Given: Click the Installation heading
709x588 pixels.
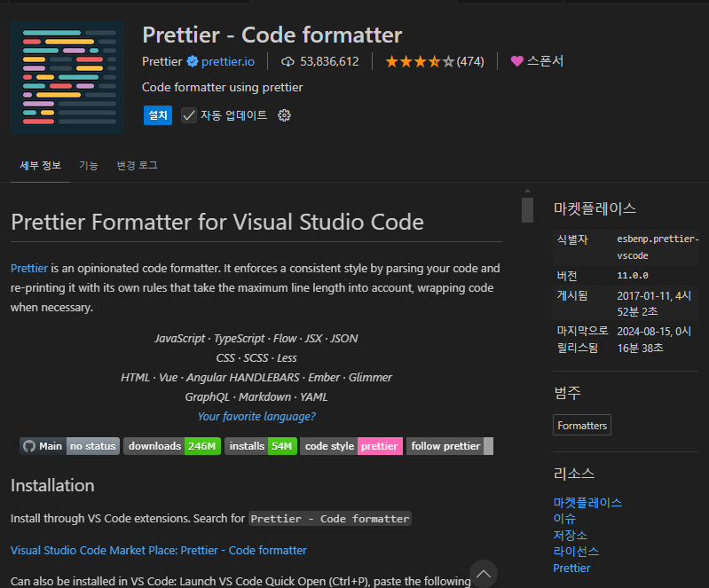Looking at the screenshot, I should tap(52, 485).
